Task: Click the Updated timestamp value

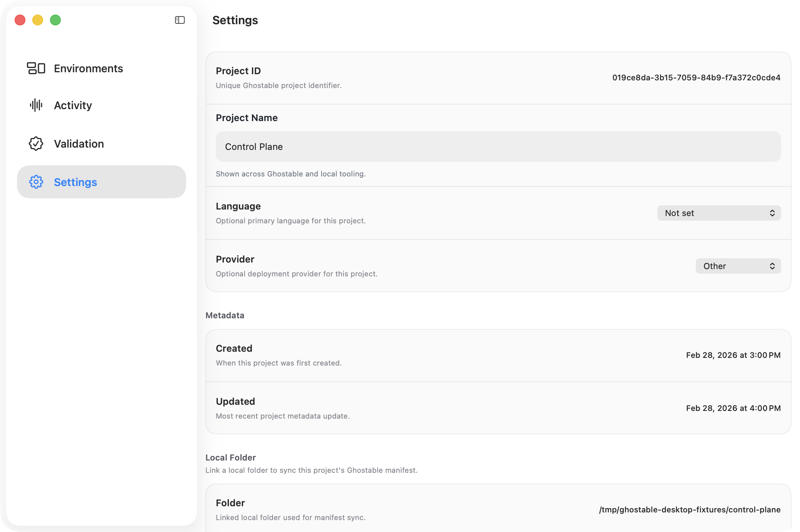Action: coord(733,408)
